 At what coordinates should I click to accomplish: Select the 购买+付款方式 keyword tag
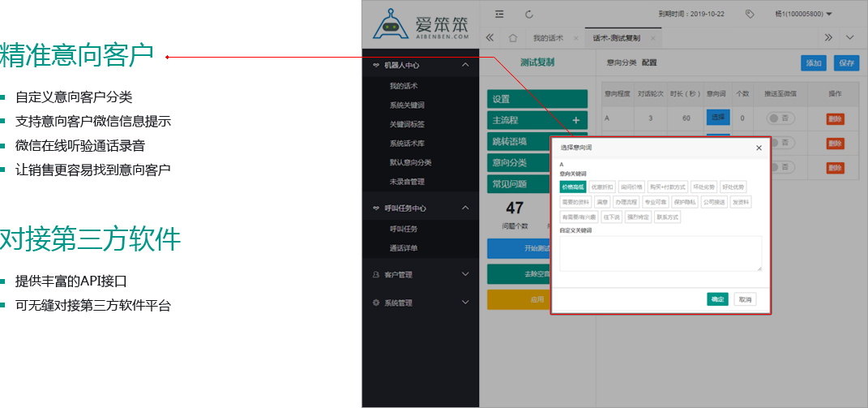tap(668, 187)
